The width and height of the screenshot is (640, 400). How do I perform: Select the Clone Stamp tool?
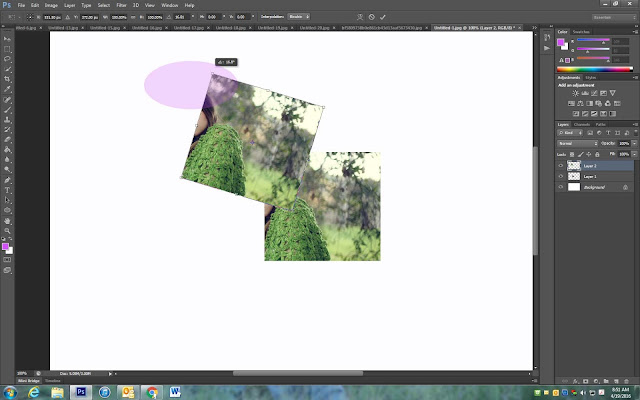(x=7, y=120)
